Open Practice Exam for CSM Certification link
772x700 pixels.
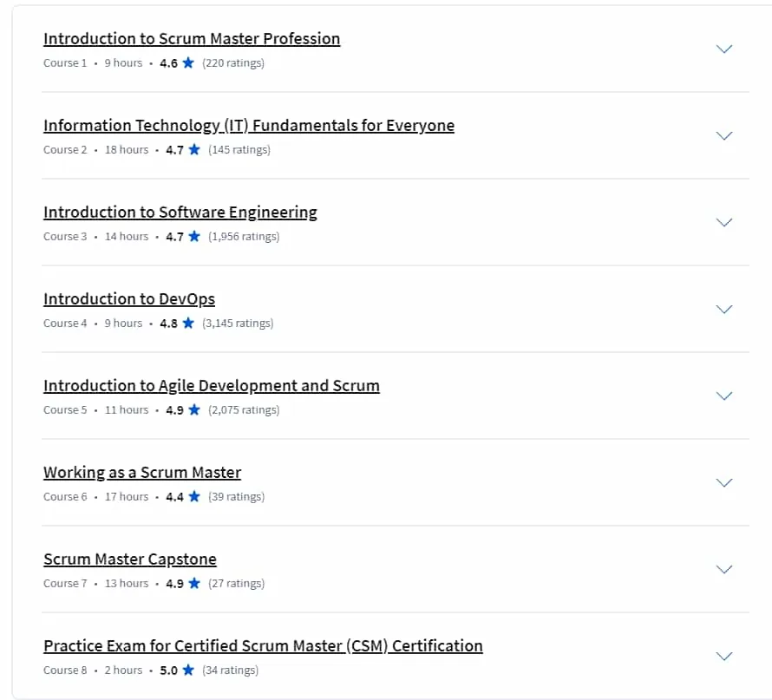263,646
